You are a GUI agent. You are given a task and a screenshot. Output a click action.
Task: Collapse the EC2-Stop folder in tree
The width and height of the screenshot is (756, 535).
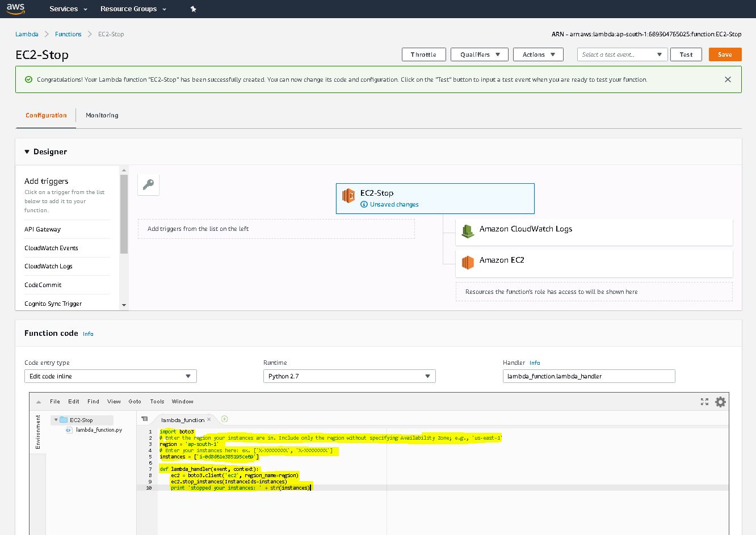pyautogui.click(x=56, y=420)
